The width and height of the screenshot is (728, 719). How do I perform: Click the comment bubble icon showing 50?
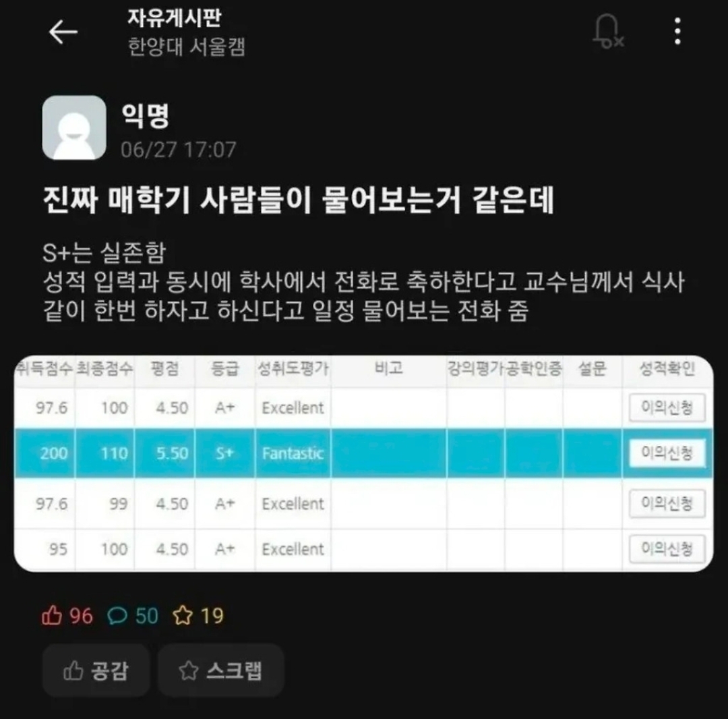pos(117,616)
